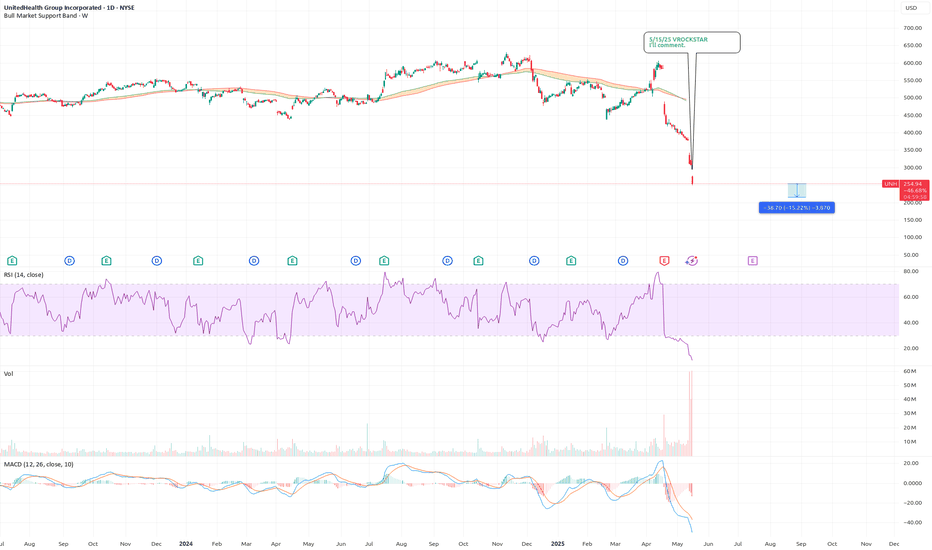Open the September 2024 dividend marker

click(x=448, y=260)
